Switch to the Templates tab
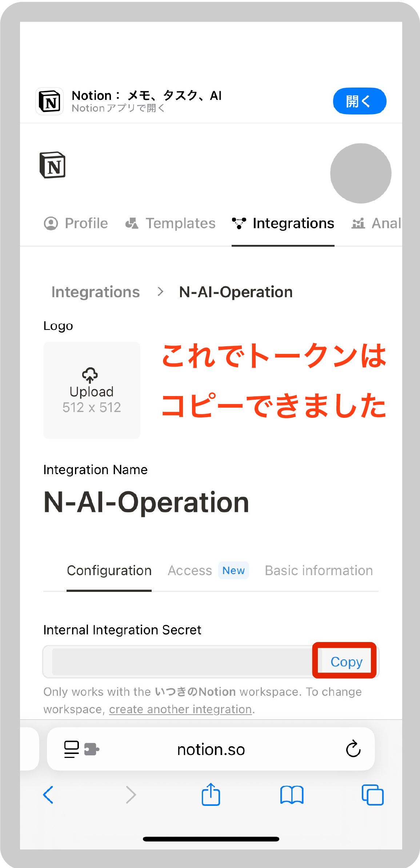 click(170, 223)
